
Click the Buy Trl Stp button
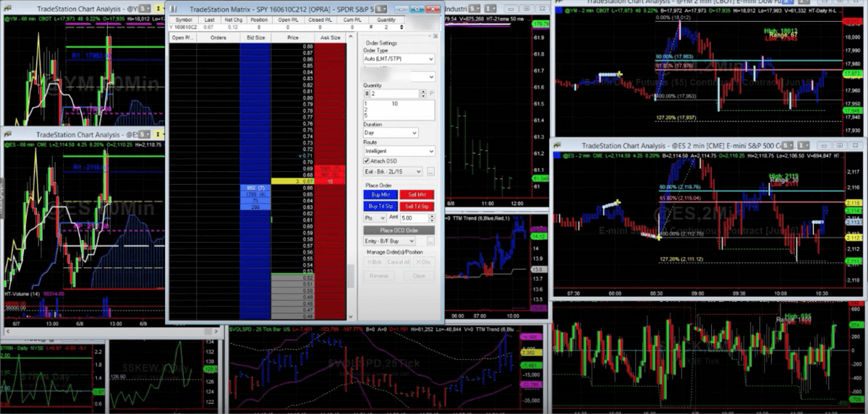point(380,206)
